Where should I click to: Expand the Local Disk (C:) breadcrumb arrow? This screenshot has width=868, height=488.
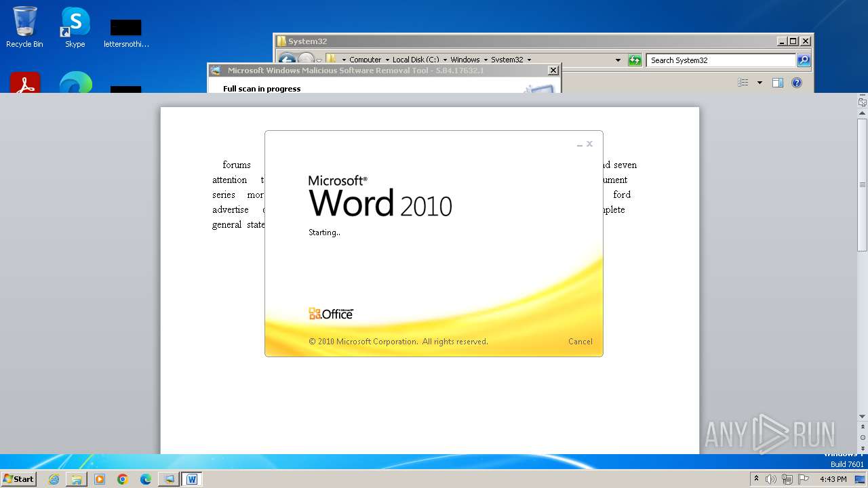point(443,60)
